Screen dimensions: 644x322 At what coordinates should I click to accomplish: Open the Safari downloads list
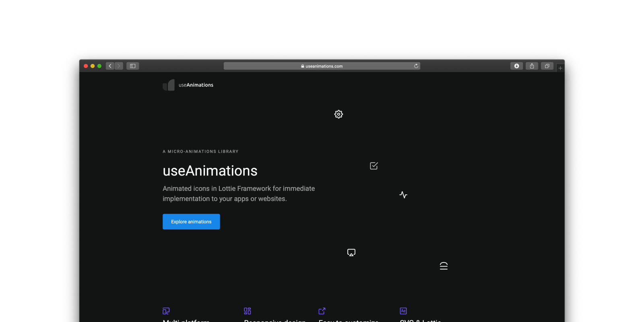tap(516, 66)
